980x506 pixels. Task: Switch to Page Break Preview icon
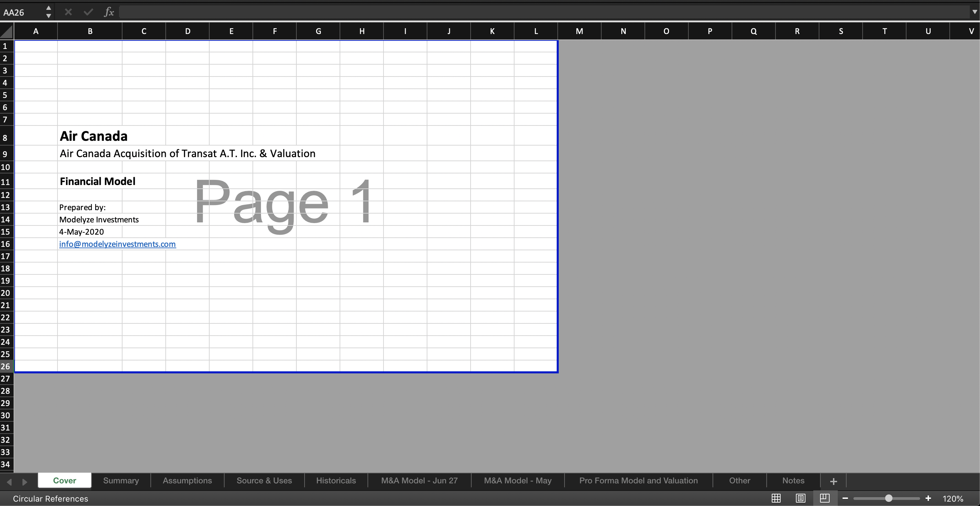tap(824, 498)
